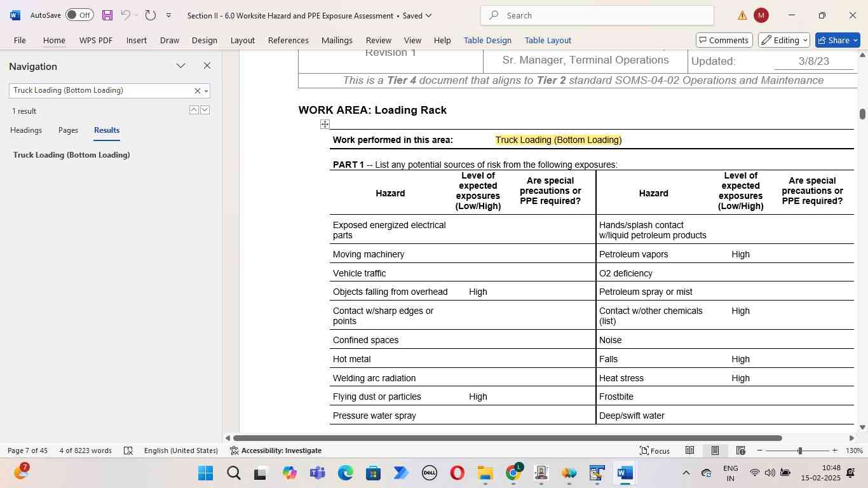
Task: Click the zoom slider handle
Action: (800, 451)
